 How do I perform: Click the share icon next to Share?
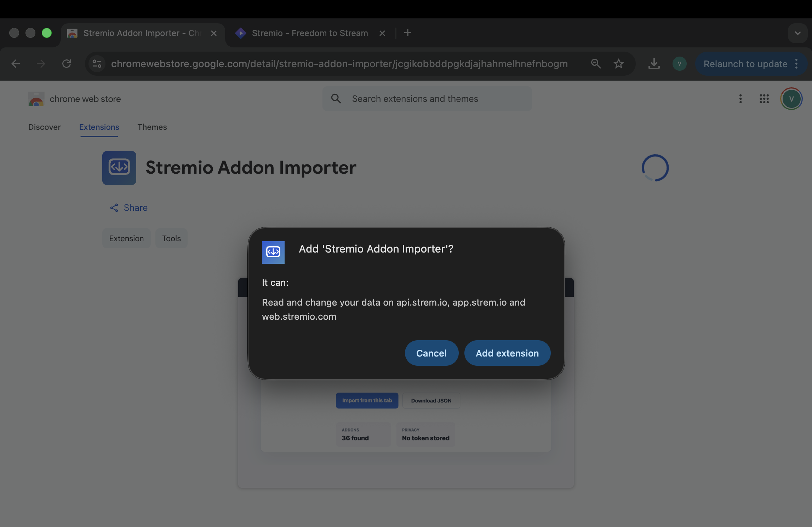pos(114,208)
